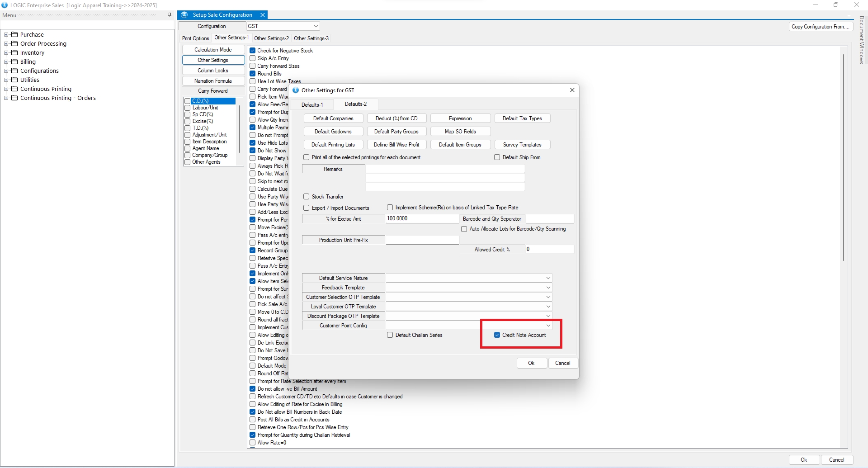Click the Billing folder icon

tap(14, 61)
